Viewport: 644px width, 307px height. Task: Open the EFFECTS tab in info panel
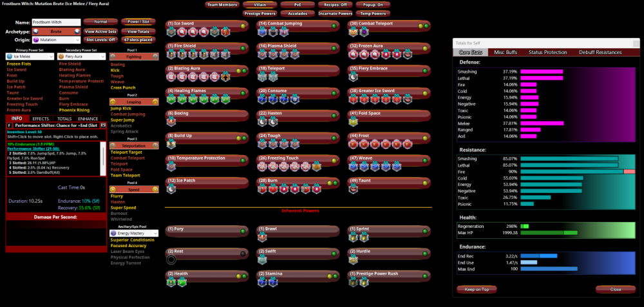tap(41, 118)
